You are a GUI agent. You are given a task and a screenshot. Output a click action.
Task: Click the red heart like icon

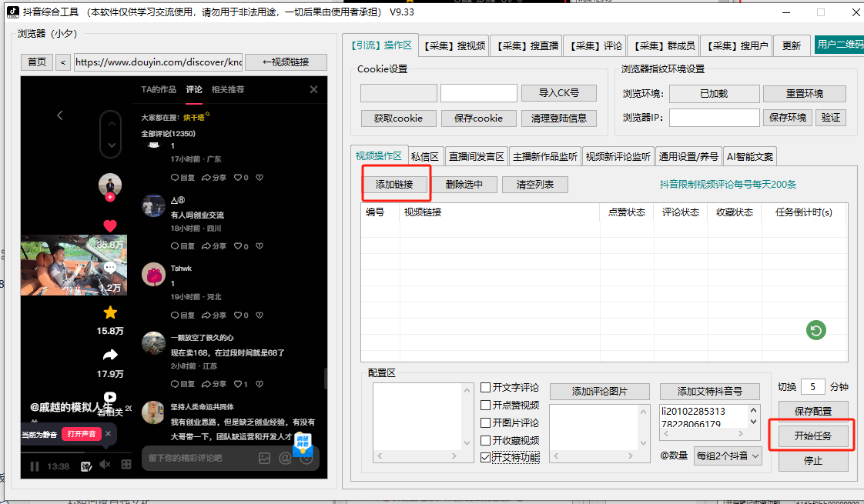[110, 225]
